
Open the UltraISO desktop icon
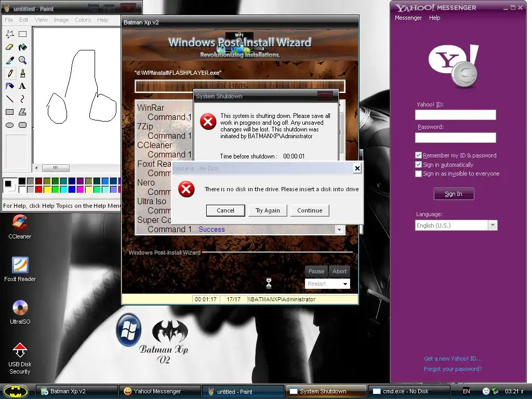tap(20, 312)
